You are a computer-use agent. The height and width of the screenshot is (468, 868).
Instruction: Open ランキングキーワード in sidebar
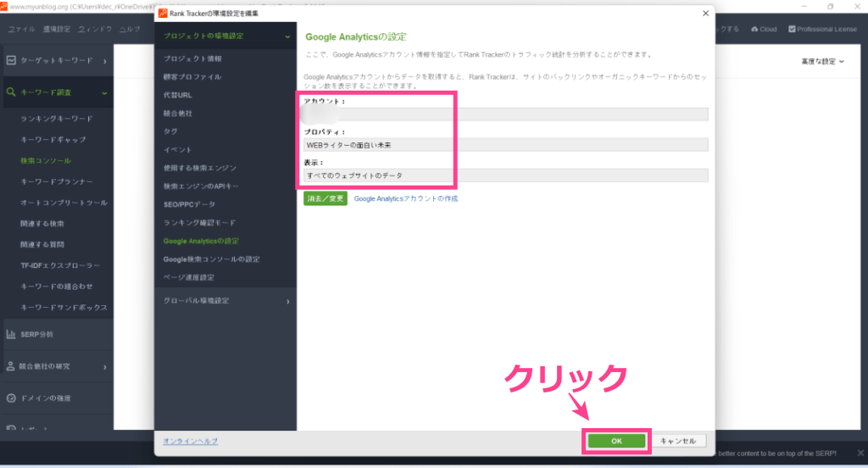pos(57,119)
